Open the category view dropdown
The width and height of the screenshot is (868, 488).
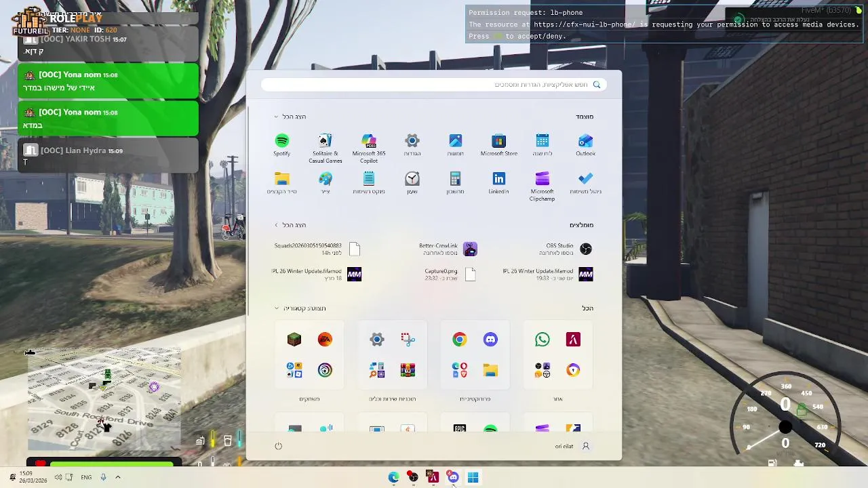click(x=300, y=308)
